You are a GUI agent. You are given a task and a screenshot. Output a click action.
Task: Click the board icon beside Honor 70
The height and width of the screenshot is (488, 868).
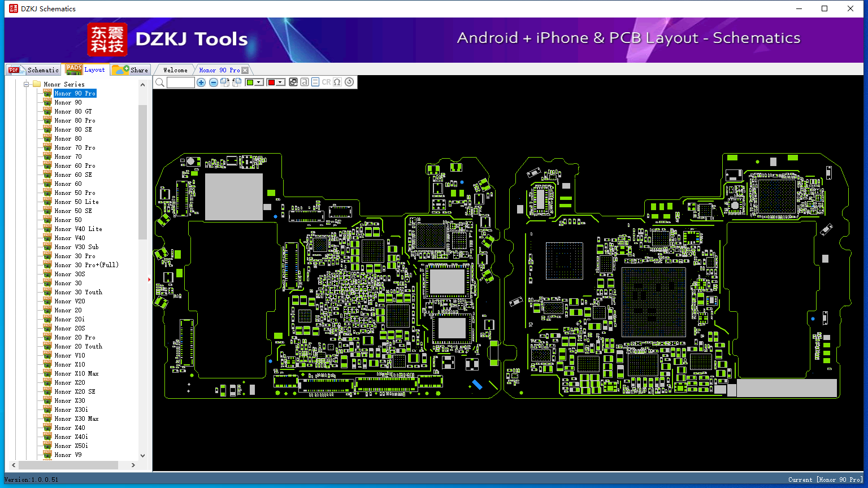click(47, 156)
